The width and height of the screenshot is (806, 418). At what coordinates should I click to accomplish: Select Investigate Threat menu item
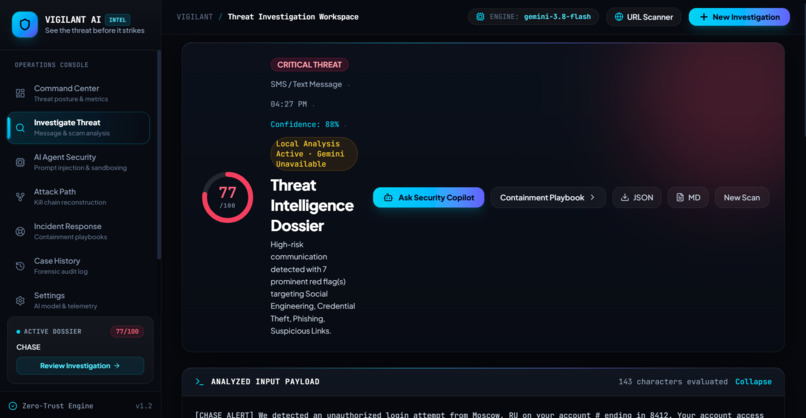(78, 128)
